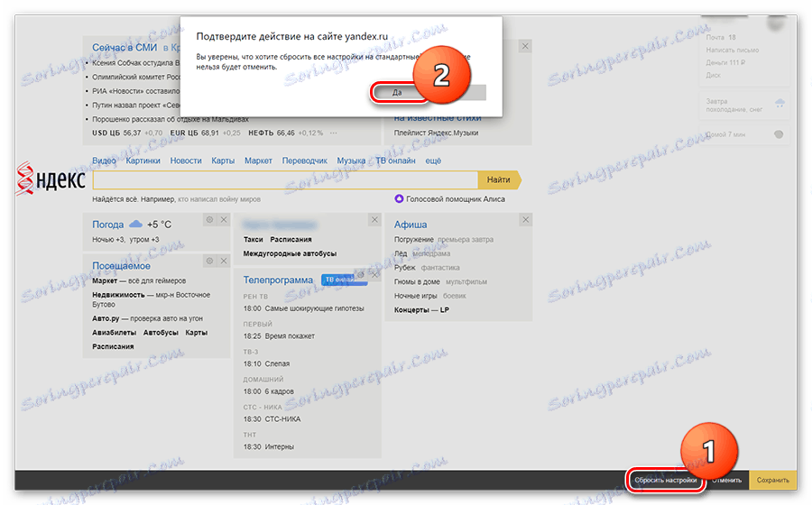
Task: Open the Лёд movie link
Action: [401, 253]
